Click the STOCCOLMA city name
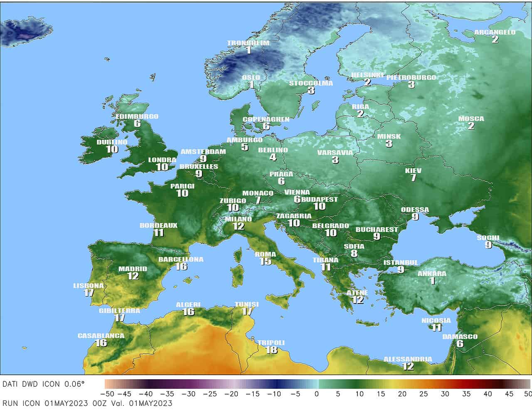532x410 pixels. coord(311,83)
